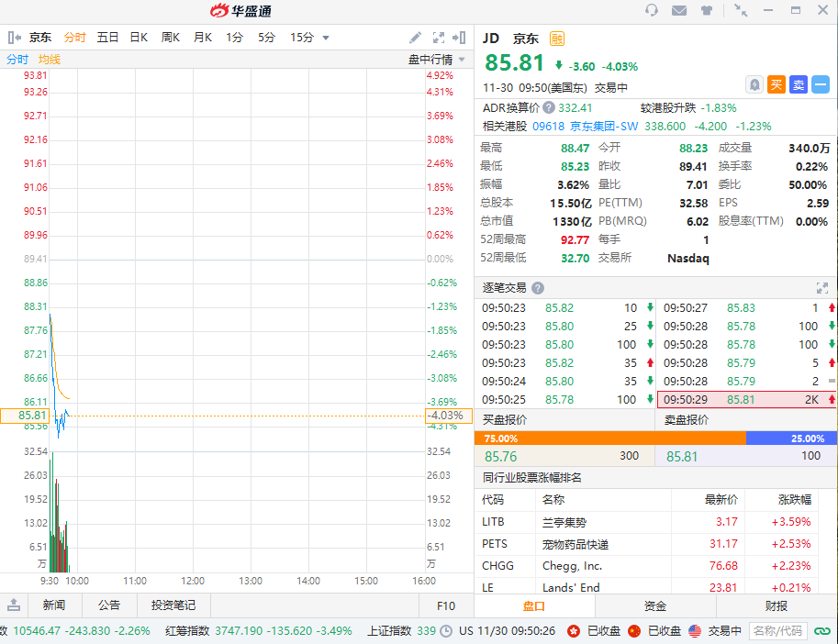Click the stock name/code search field
Screen dimensions: 838x644
click(x=777, y=631)
